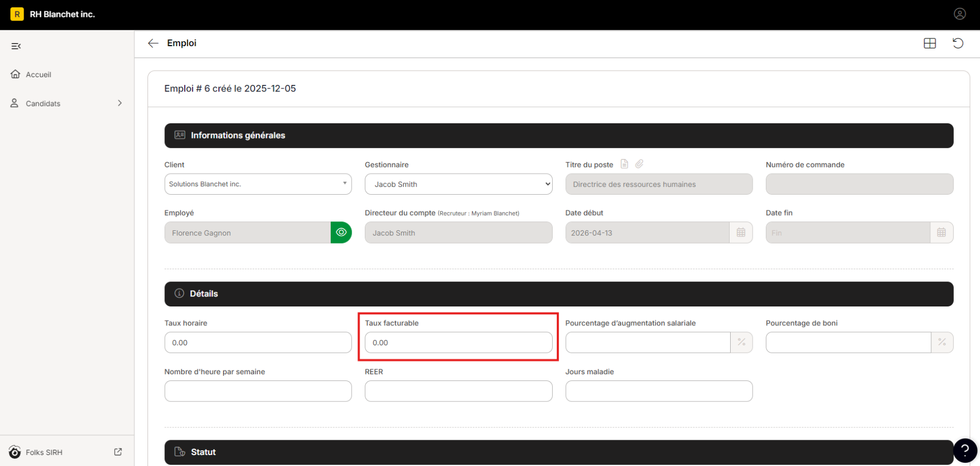
Task: Open the user account profile icon
Action: click(960, 14)
